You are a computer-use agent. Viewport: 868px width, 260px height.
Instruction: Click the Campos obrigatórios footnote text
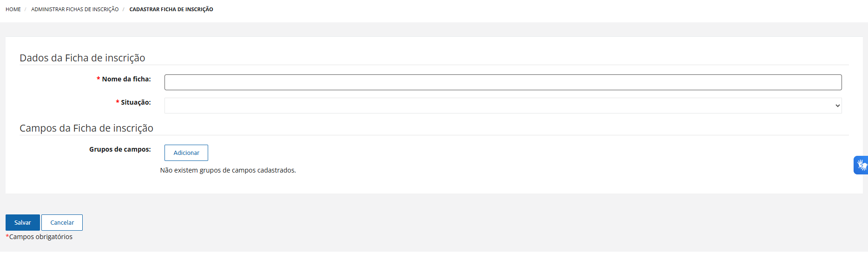tap(41, 237)
